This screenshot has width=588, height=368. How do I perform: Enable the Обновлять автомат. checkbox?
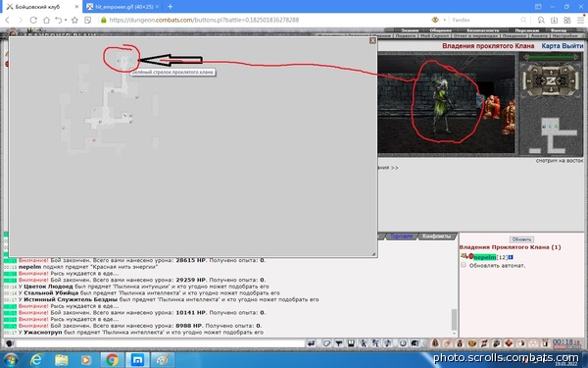[464, 265]
